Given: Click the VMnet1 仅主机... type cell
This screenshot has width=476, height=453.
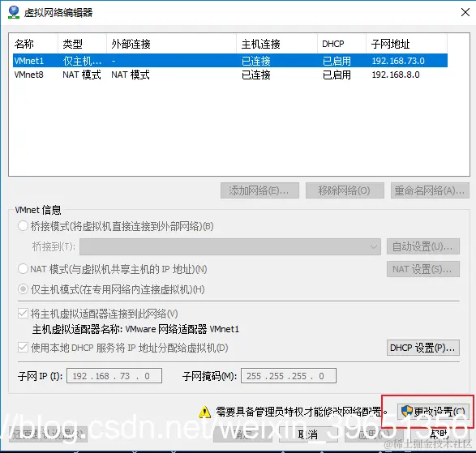Looking at the screenshot, I should [x=82, y=61].
